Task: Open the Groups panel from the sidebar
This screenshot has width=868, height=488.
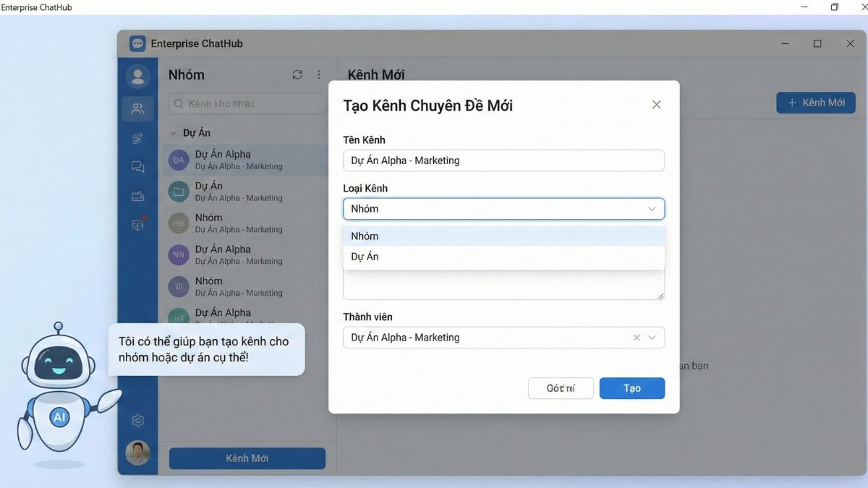Action: point(137,109)
